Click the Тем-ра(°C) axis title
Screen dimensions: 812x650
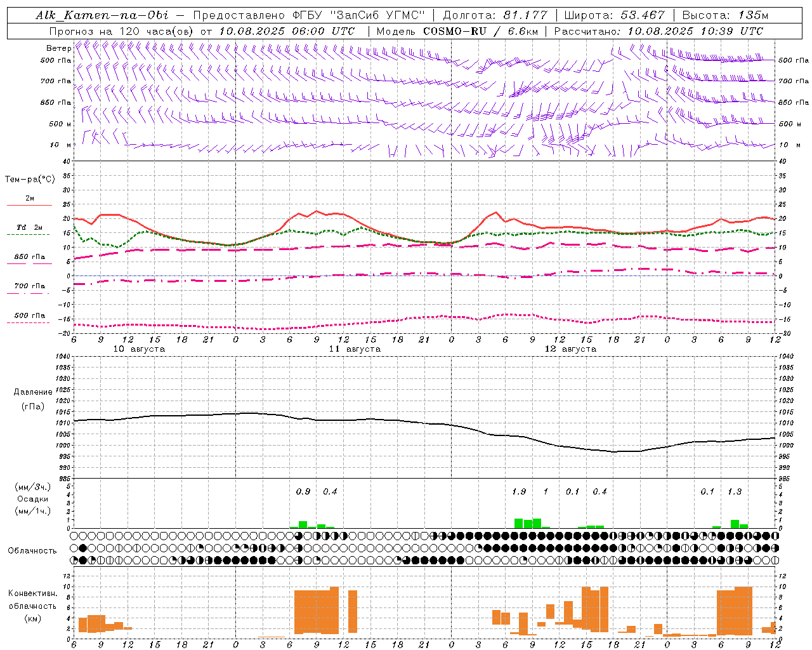pyautogui.click(x=30, y=180)
